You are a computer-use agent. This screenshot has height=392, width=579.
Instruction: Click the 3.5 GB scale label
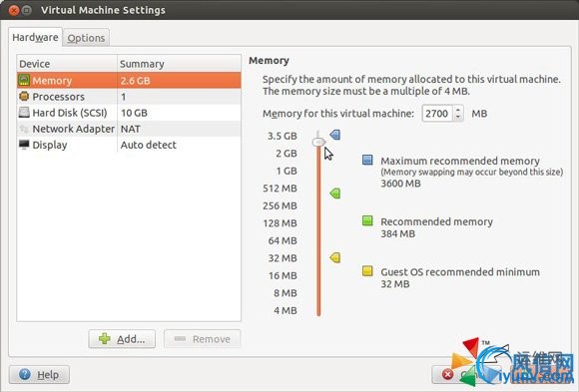click(283, 136)
